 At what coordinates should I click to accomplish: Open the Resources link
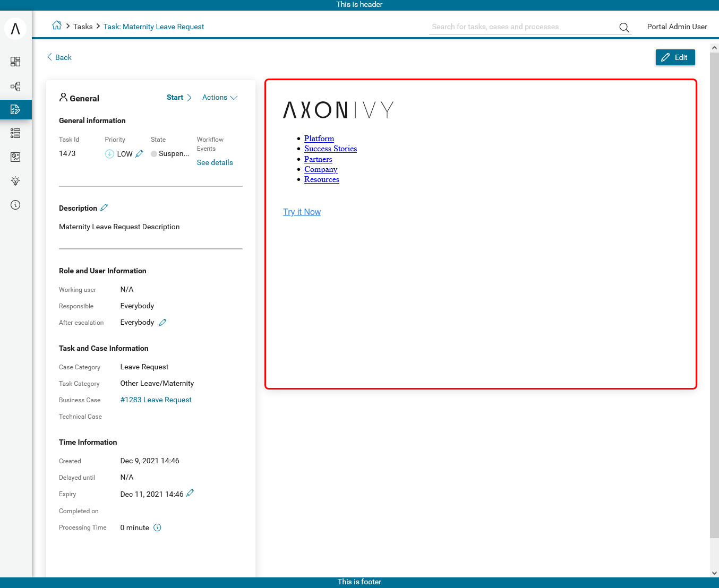(322, 179)
